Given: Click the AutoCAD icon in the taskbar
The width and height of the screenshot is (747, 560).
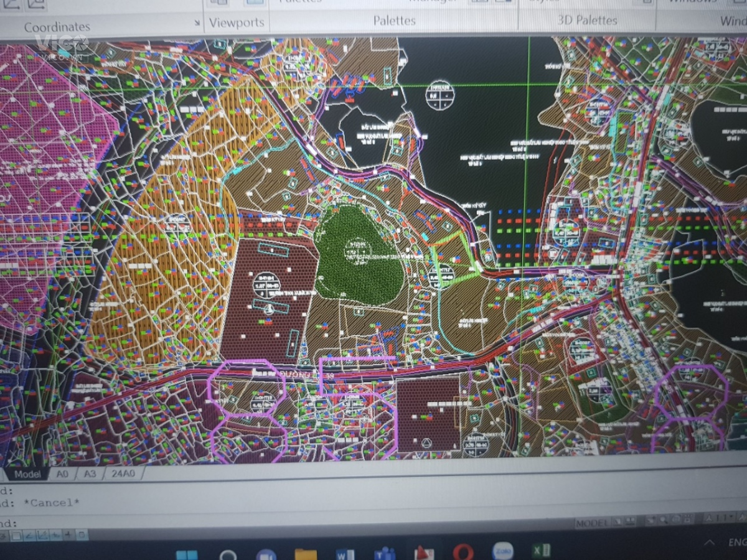Looking at the screenshot, I should point(423,553).
